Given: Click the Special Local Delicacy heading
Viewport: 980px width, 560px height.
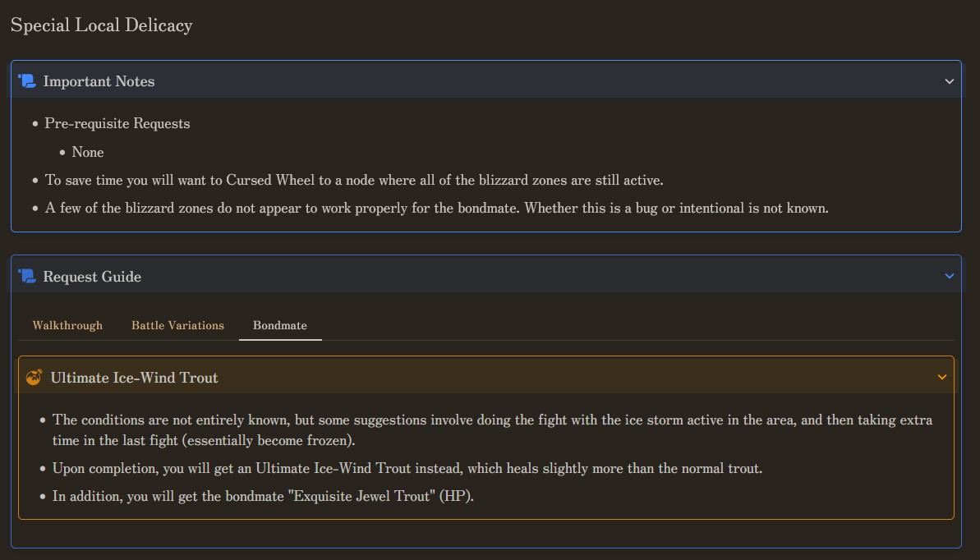Looking at the screenshot, I should pyautogui.click(x=101, y=25).
